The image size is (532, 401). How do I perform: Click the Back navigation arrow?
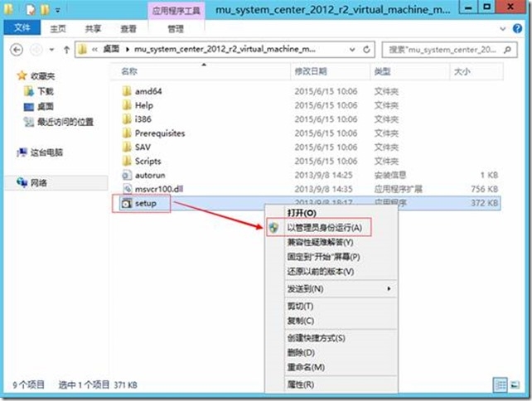(x=17, y=51)
